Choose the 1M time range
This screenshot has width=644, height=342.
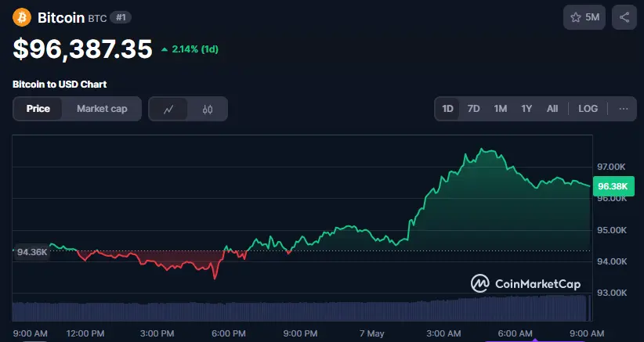click(x=501, y=109)
